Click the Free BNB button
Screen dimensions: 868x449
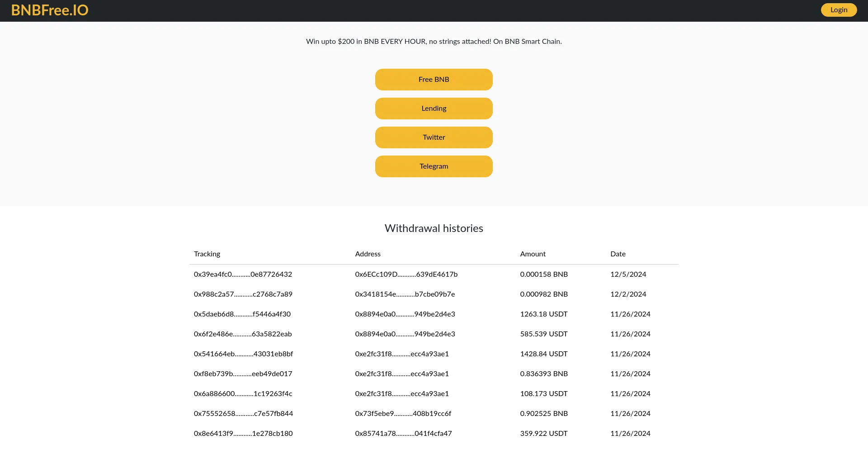[434, 80]
